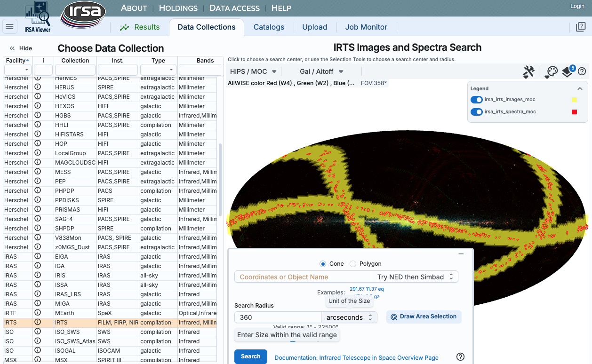The image size is (592, 364).
Task: Show info for the HerMES collection
Action: coord(38,78)
